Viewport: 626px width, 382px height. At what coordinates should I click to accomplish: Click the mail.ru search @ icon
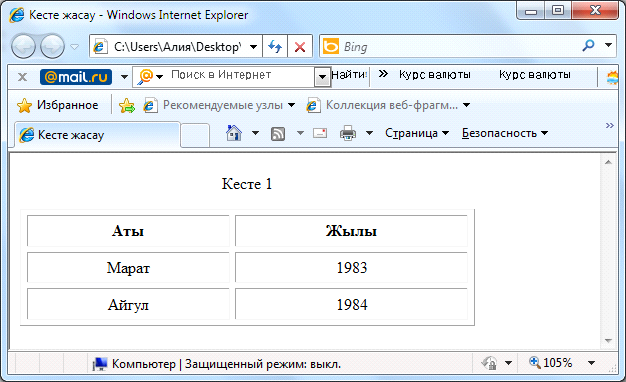point(145,76)
